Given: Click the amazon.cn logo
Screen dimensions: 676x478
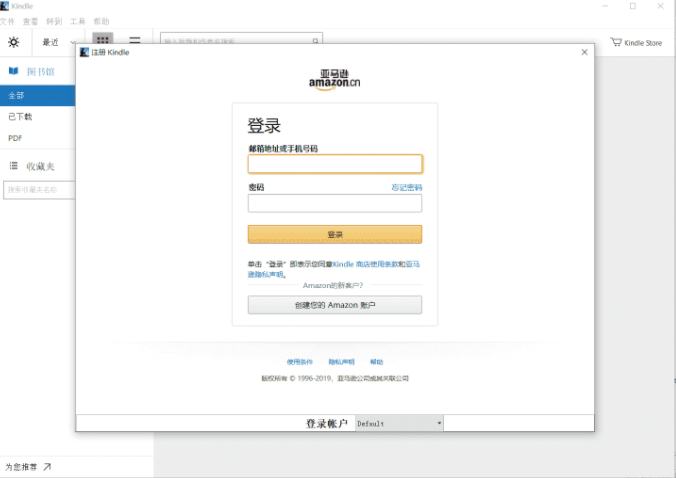Looking at the screenshot, I should tap(335, 80).
